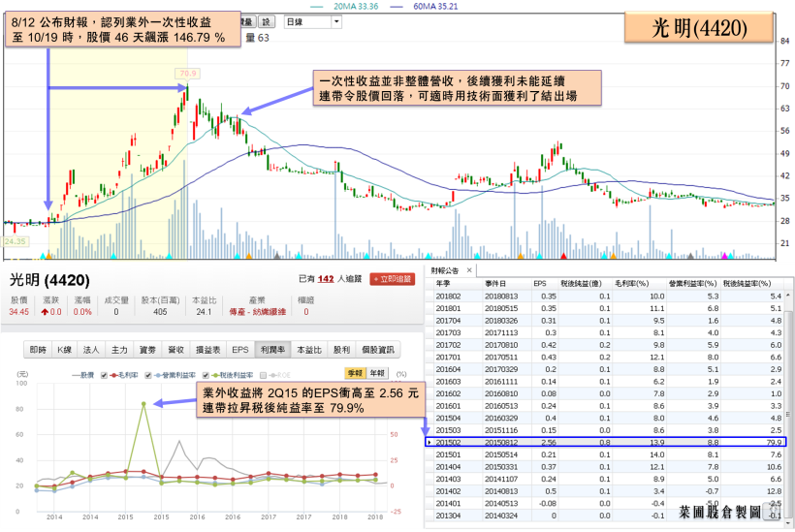Toggle the 營業利益率 checkbox in the chart legend

(x=148, y=375)
